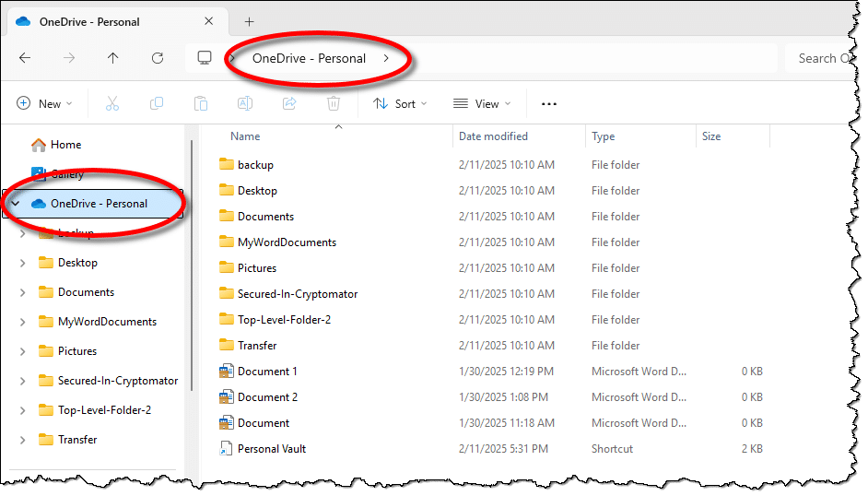Screen dimensions: 868x496
Task: Sort by the Type column header
Action: click(x=603, y=136)
